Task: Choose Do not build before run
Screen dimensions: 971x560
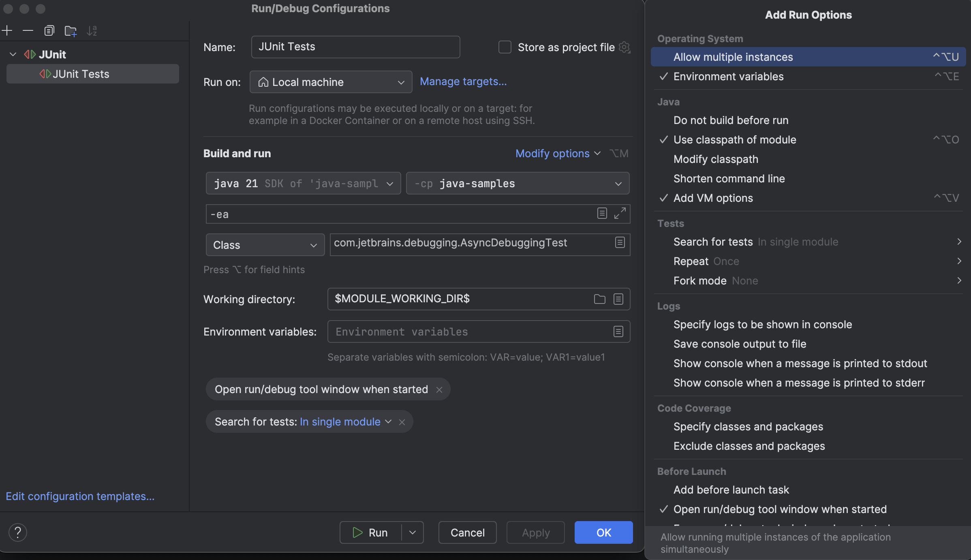Action: [x=730, y=120]
